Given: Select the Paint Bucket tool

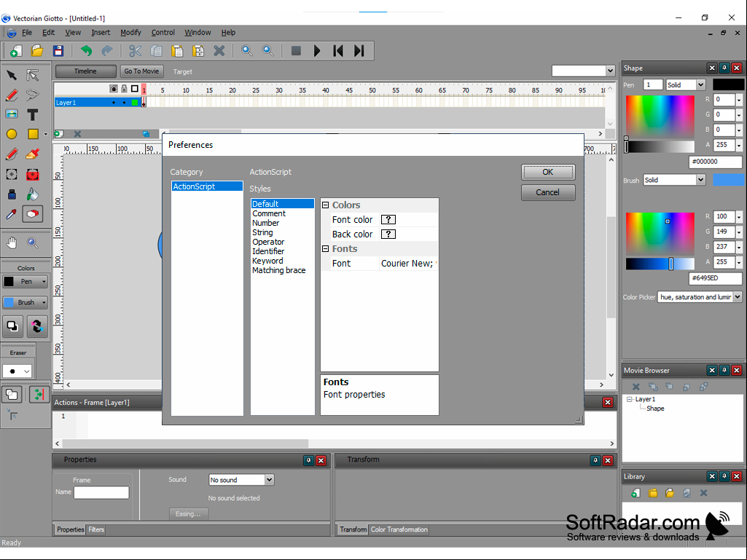Looking at the screenshot, I should point(32,194).
